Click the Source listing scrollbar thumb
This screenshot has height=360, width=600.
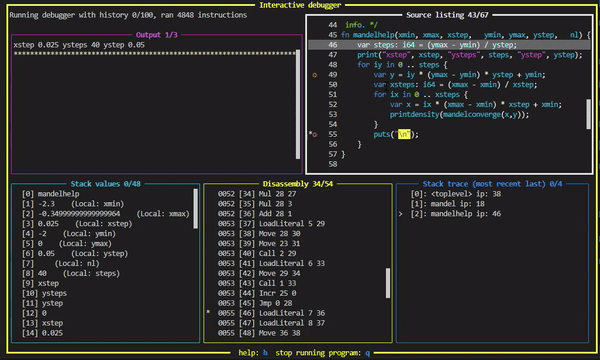pos(589,114)
